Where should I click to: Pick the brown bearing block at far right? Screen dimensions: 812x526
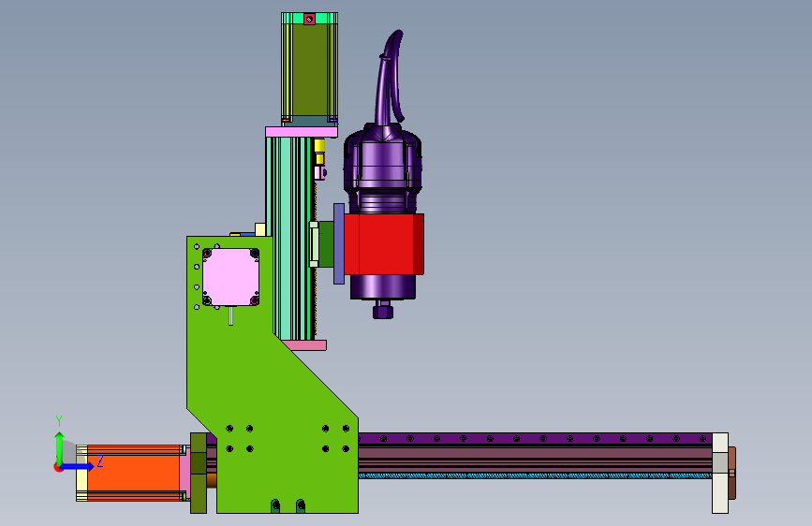[x=732, y=474]
